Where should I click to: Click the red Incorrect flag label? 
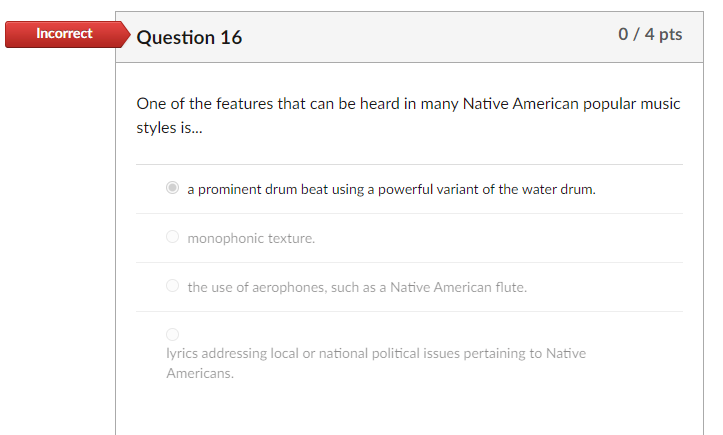[x=63, y=34]
